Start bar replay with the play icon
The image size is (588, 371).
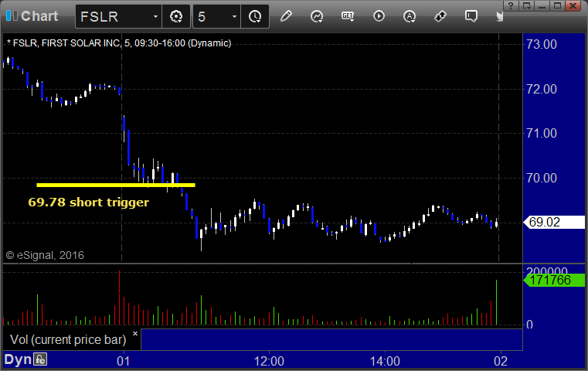point(379,16)
